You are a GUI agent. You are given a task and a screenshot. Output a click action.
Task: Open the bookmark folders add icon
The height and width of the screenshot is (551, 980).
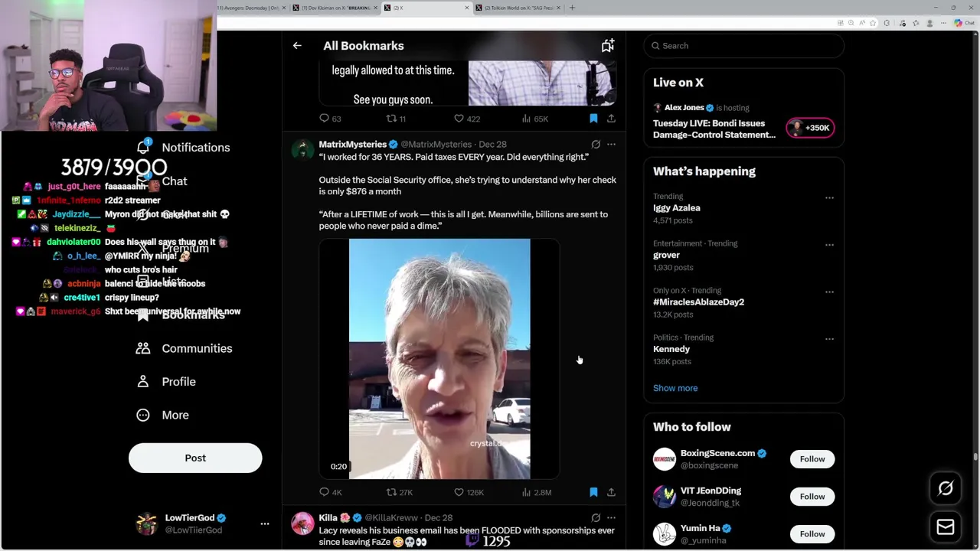(607, 46)
